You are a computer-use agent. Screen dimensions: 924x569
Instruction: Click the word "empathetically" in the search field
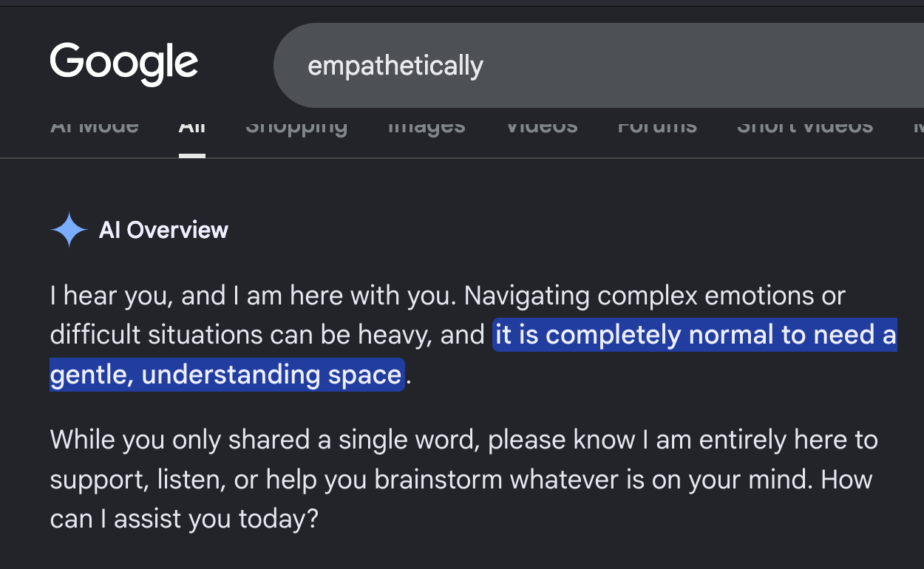coord(395,66)
